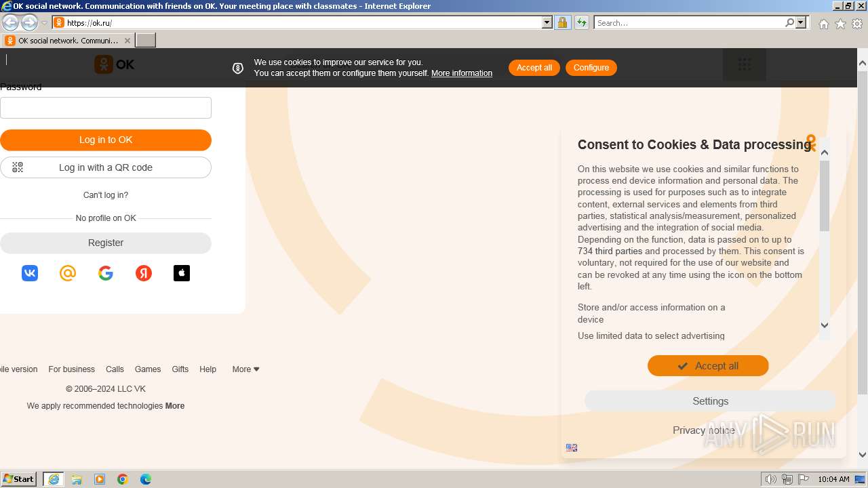Open recent pages dropdown arrow
The image size is (868, 488).
(x=44, y=23)
